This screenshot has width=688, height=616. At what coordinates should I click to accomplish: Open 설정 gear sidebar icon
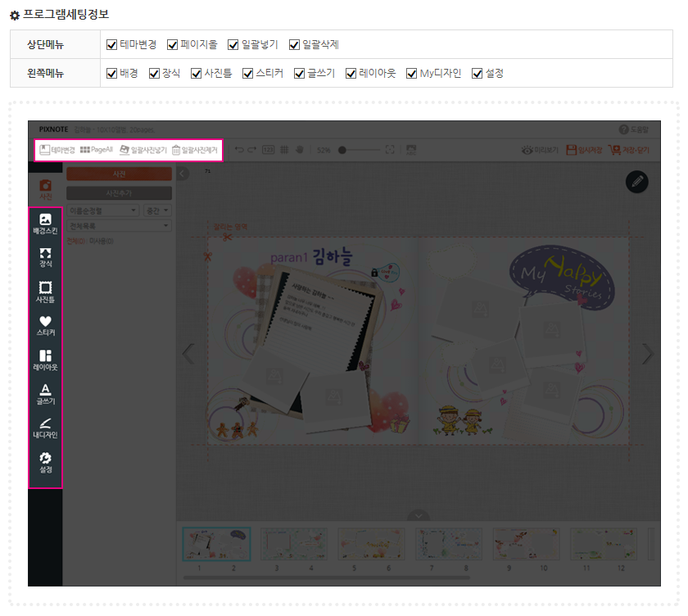point(46,463)
